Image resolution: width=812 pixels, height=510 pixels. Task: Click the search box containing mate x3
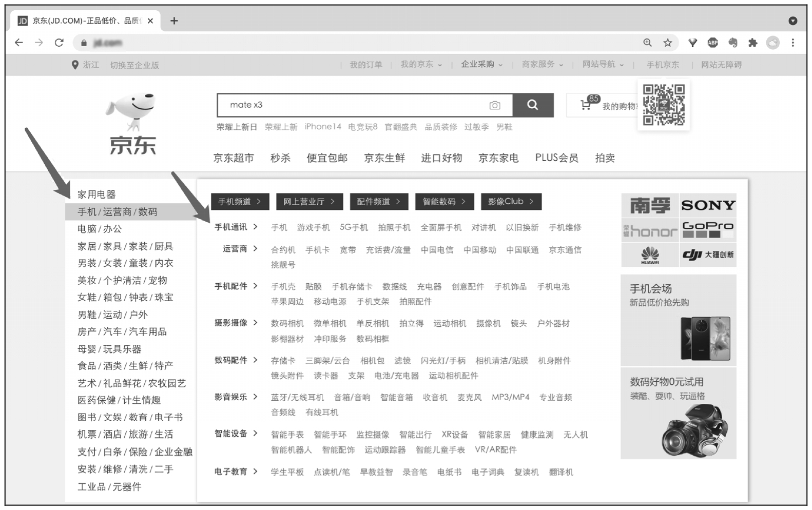click(365, 105)
